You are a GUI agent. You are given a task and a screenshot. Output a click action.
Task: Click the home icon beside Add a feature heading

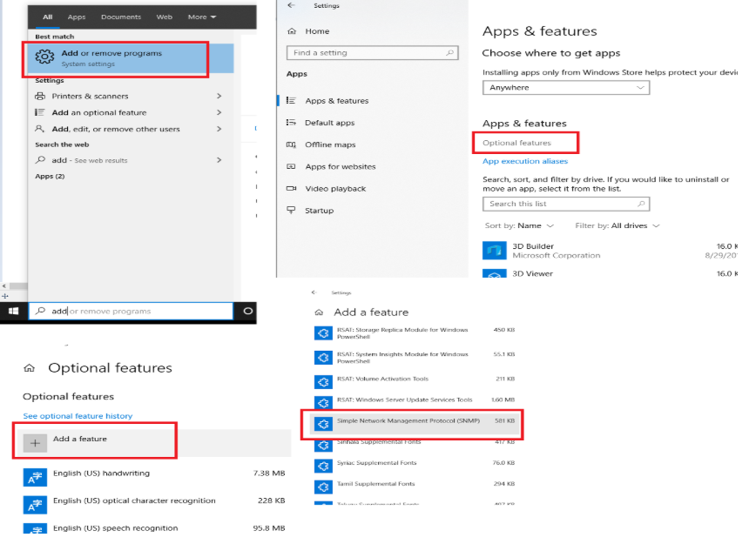pyautogui.click(x=319, y=312)
